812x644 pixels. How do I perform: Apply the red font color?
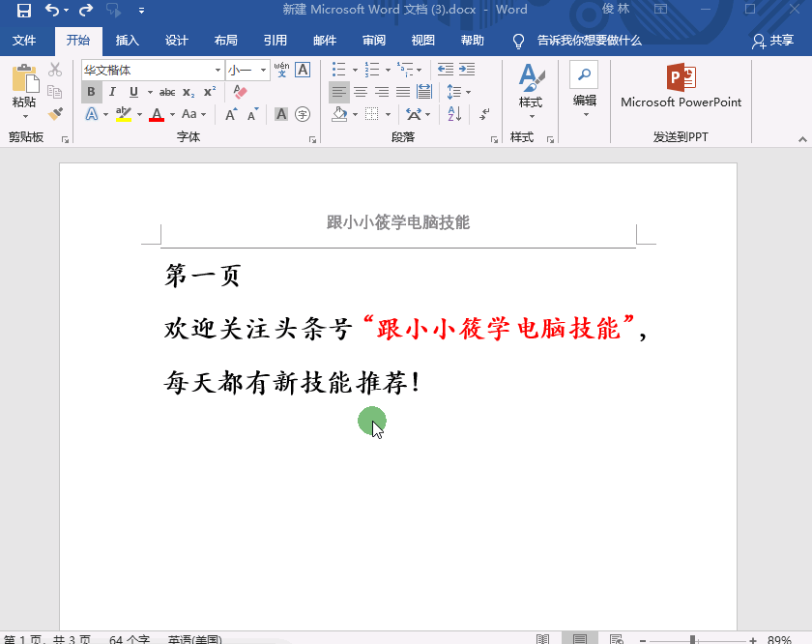(x=157, y=114)
